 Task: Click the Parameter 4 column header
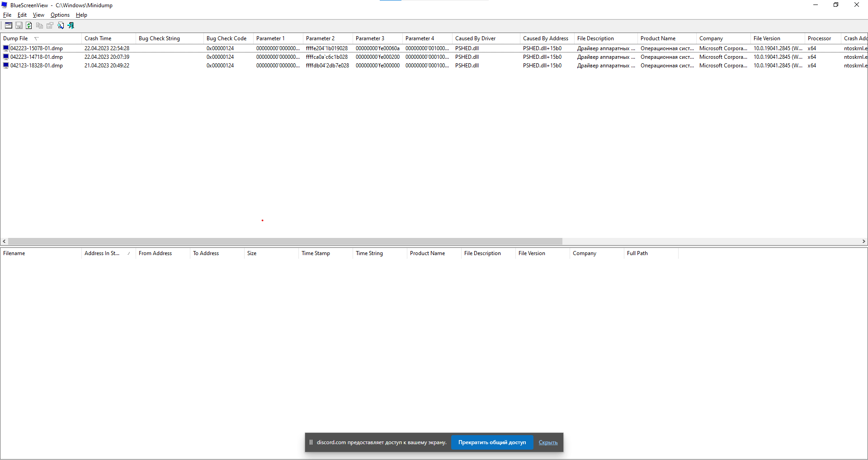tap(427, 38)
